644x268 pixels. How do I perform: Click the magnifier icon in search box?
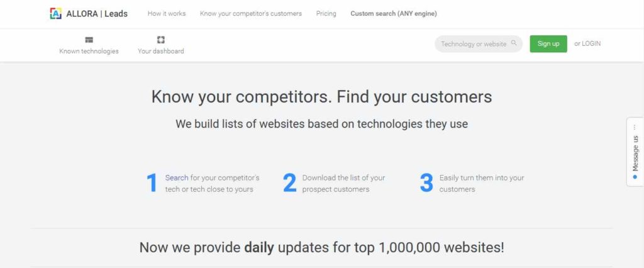[x=514, y=43]
